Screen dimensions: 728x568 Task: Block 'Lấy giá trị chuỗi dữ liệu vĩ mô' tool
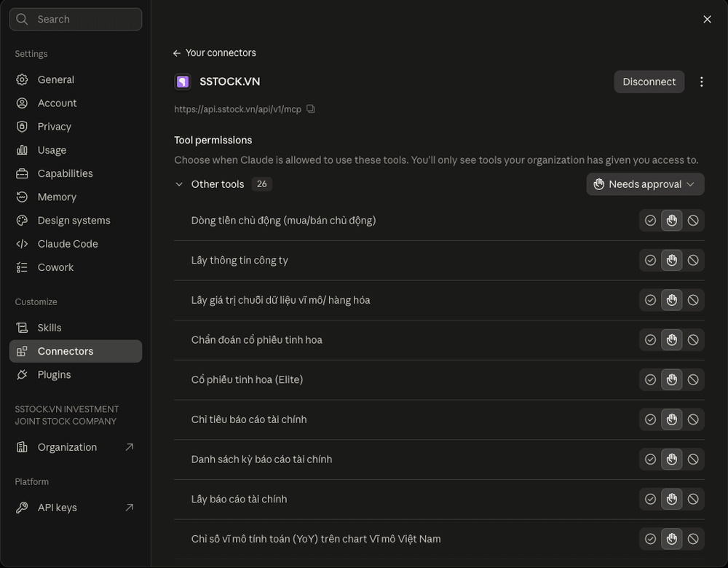tap(693, 300)
